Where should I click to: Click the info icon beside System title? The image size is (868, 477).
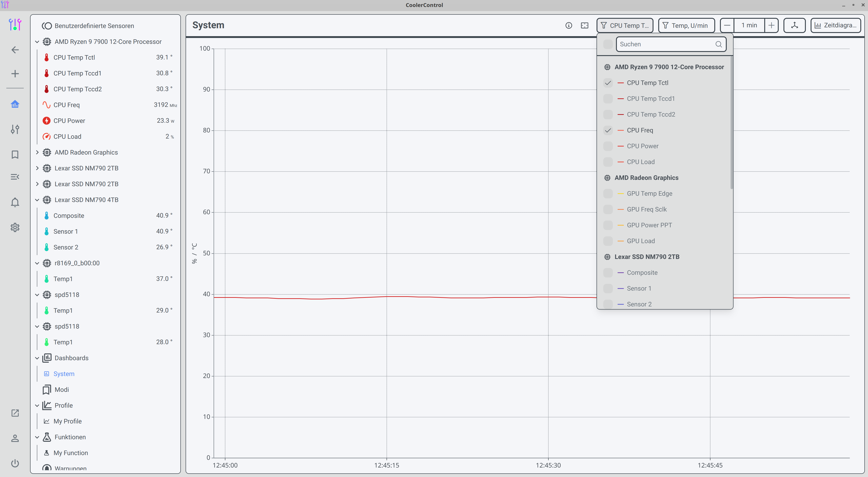click(568, 26)
